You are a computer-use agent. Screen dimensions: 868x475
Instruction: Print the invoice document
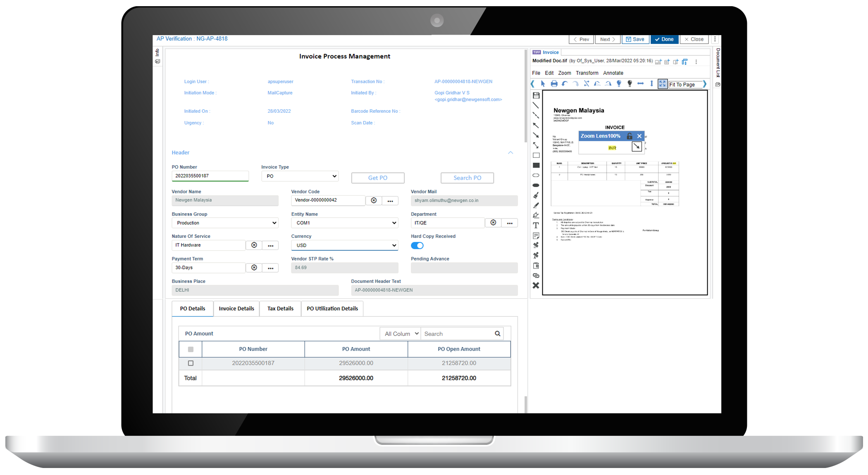point(554,84)
